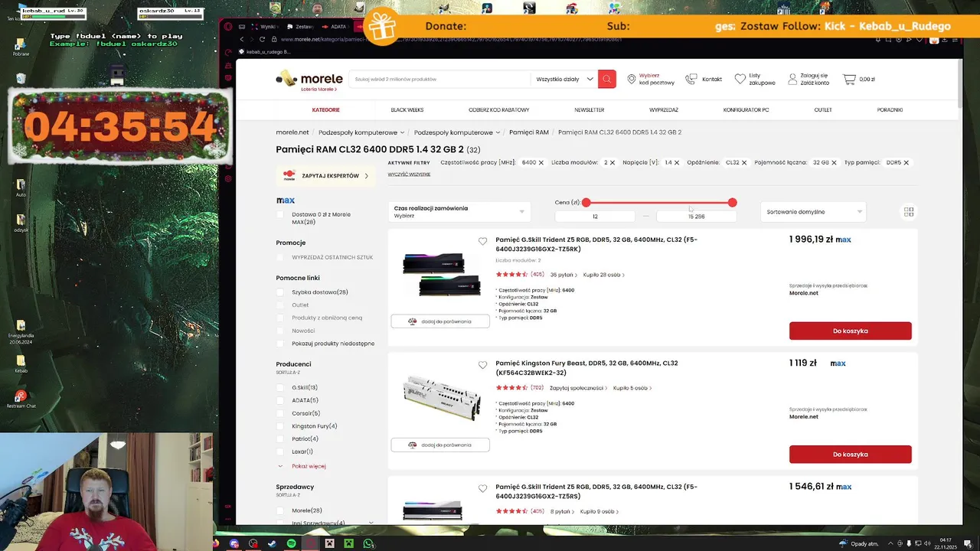Open the NEWSLETTER menu item

coord(589,109)
